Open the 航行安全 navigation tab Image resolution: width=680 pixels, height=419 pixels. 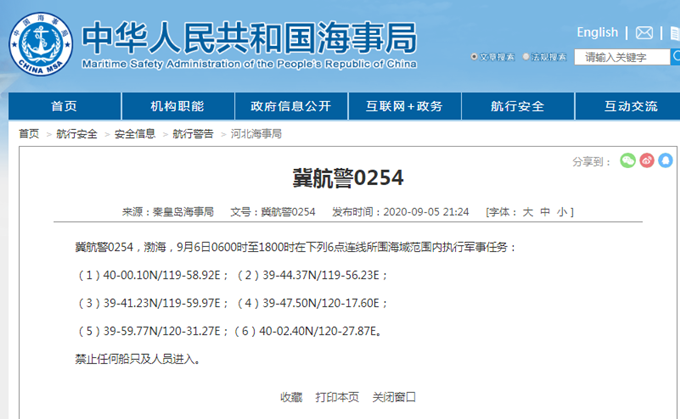(x=518, y=106)
